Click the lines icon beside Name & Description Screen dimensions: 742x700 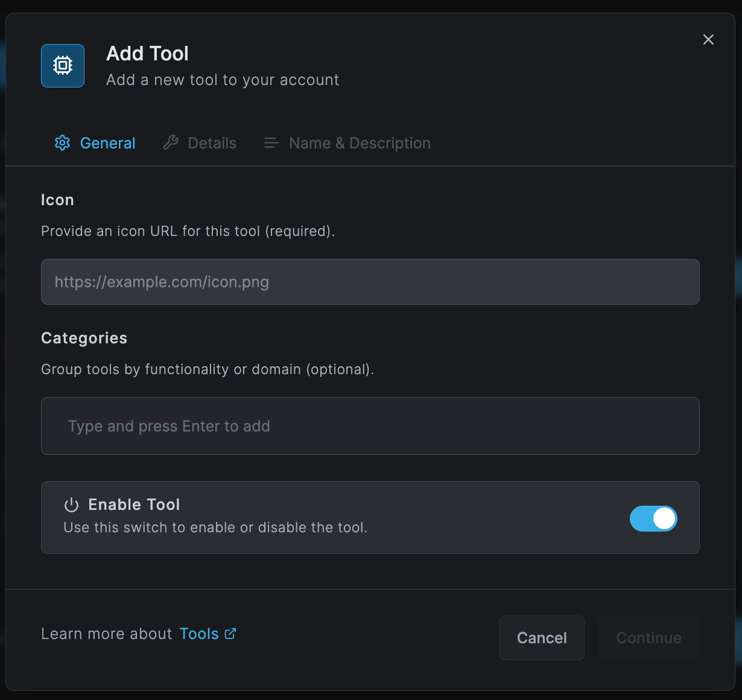coord(270,142)
